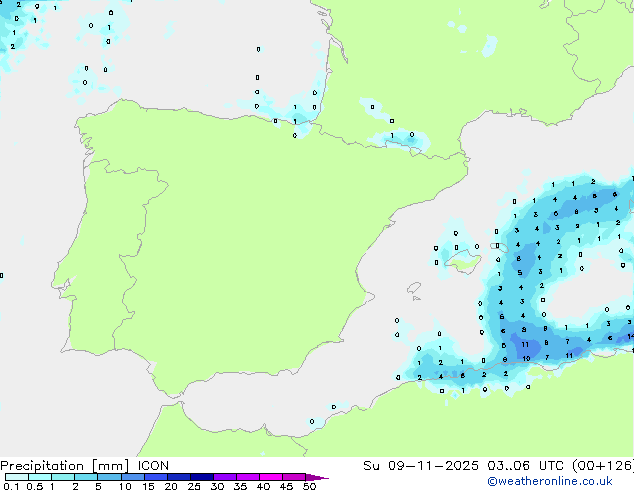Choose the 40–45 mm magenta legend swatch
The height and width of the screenshot is (490, 634).
coord(271,477)
